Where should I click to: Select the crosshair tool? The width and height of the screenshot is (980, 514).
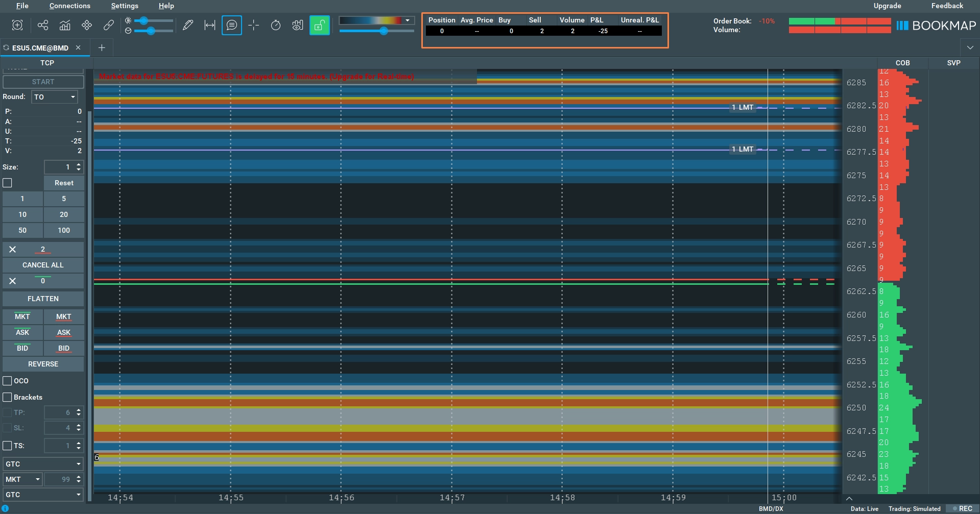pyautogui.click(x=253, y=25)
